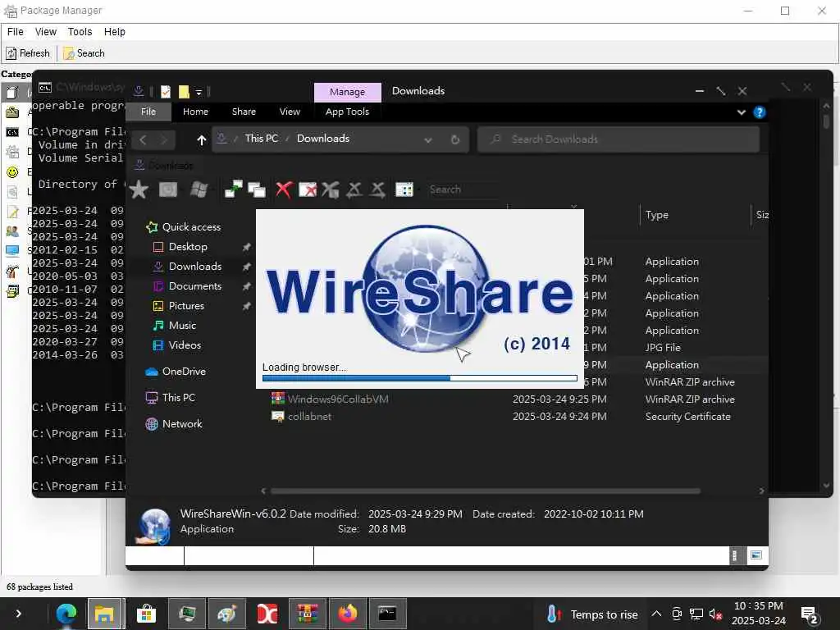840x630 pixels.
Task: Open Microsoft Edge from the taskbar
Action: [66, 614]
